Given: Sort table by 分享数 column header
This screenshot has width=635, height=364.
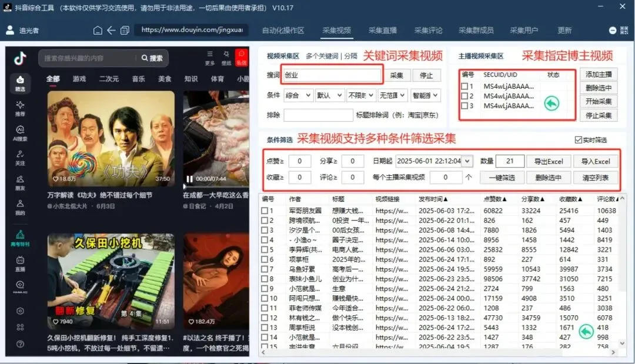Looking at the screenshot, I should click(x=533, y=199).
